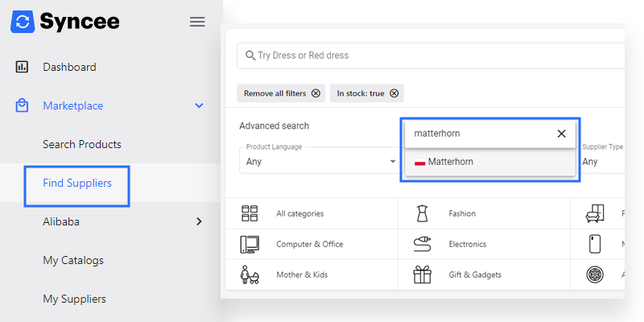Click the Advanced search label

pyautogui.click(x=275, y=126)
